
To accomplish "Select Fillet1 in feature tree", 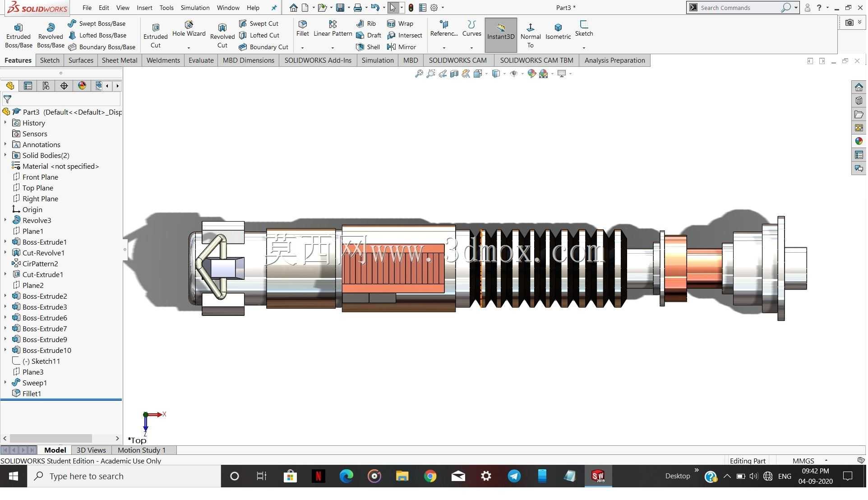I will (32, 394).
